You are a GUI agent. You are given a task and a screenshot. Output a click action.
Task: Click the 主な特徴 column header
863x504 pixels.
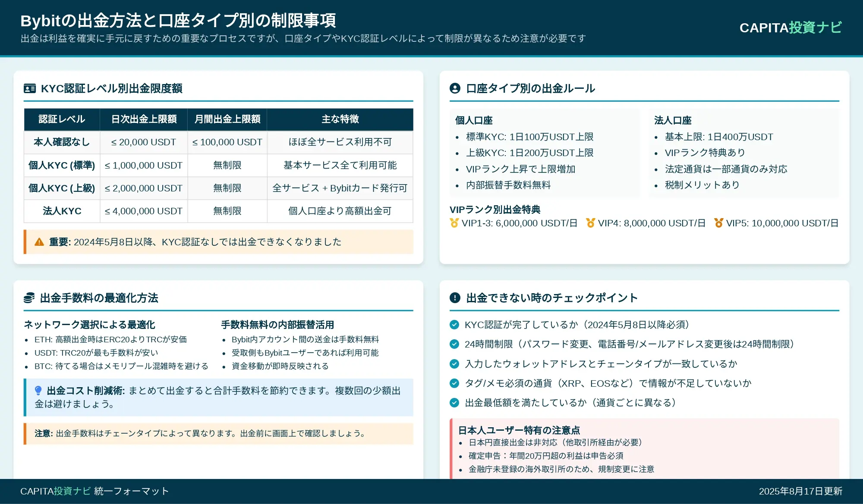pos(340,119)
